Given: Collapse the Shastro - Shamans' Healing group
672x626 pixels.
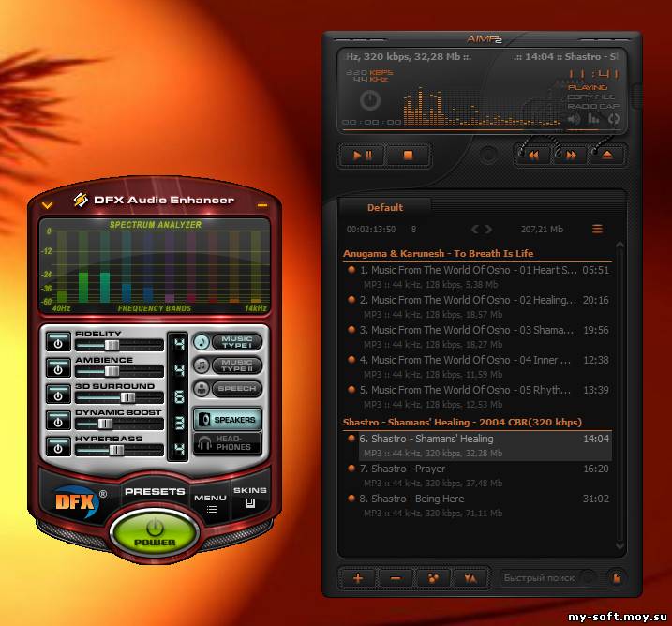Looking at the screenshot, I should click(477, 423).
